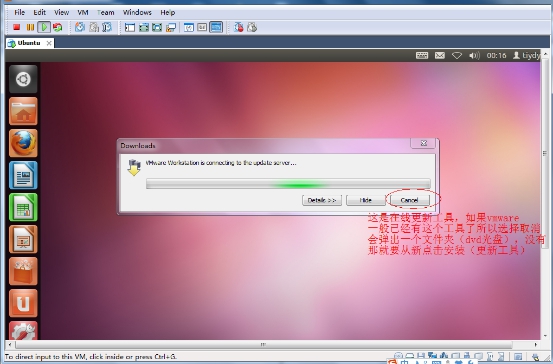The width and height of the screenshot is (553, 364).
Task: Open the VM menu
Action: [83, 12]
